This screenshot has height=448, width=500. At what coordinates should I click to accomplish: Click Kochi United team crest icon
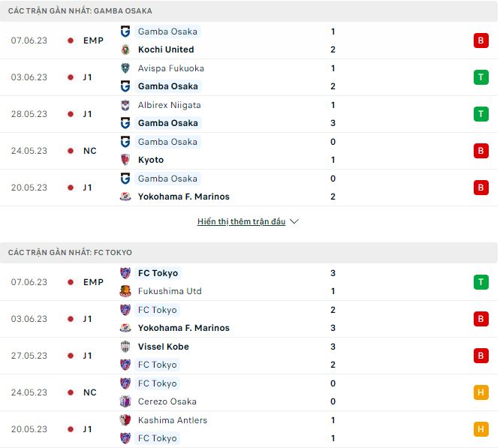(x=125, y=50)
